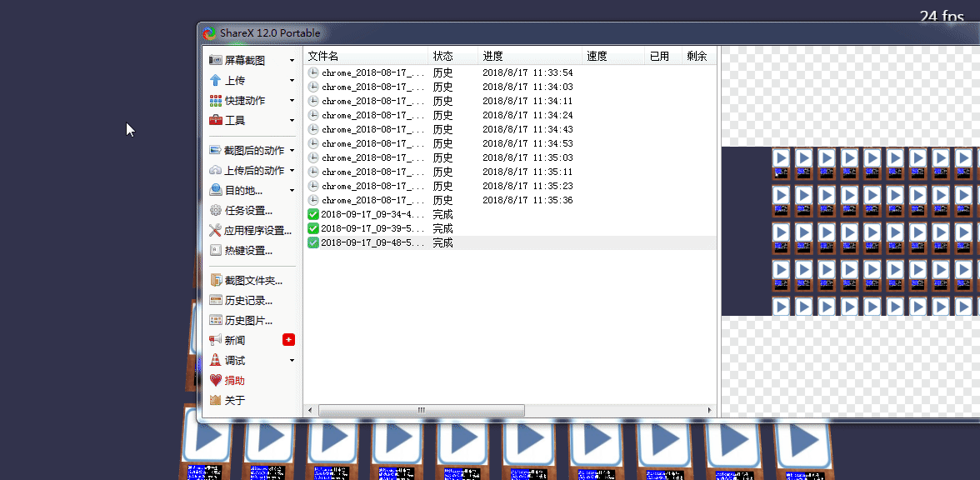Screen dimensions: 980x480
Task: Click the destinations globe icon
Action: coord(215,190)
